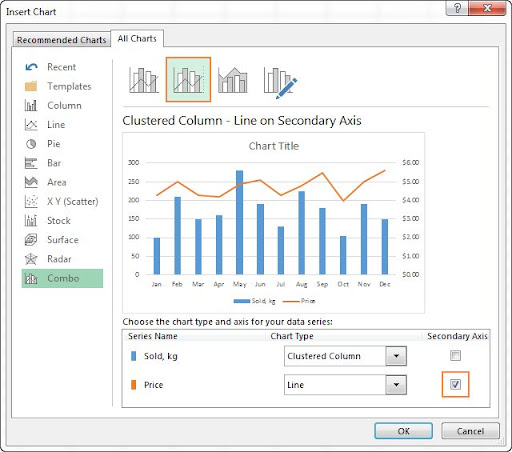Uncheck Secondary Axis for Price series

coord(455,385)
